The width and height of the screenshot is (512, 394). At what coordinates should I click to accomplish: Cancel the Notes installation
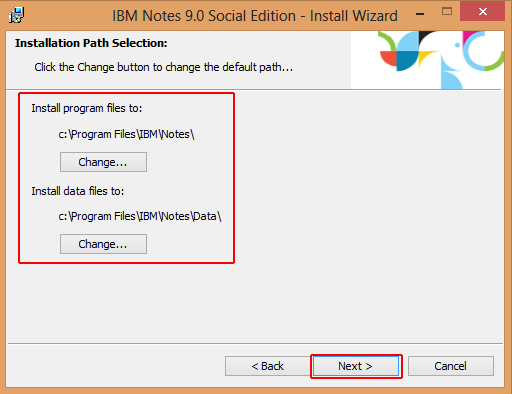(x=451, y=366)
